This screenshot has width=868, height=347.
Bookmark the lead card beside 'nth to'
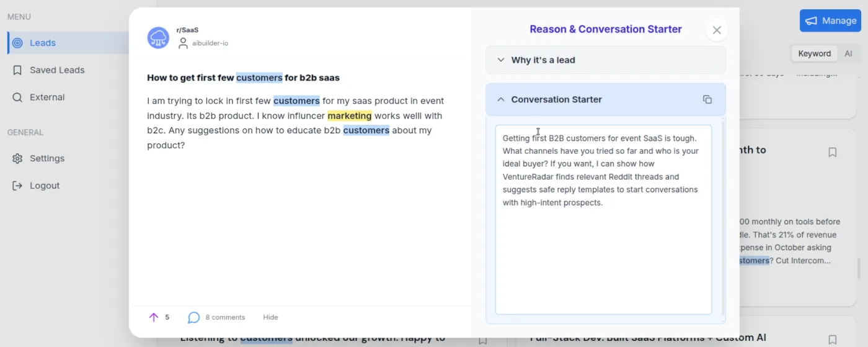[x=833, y=152]
